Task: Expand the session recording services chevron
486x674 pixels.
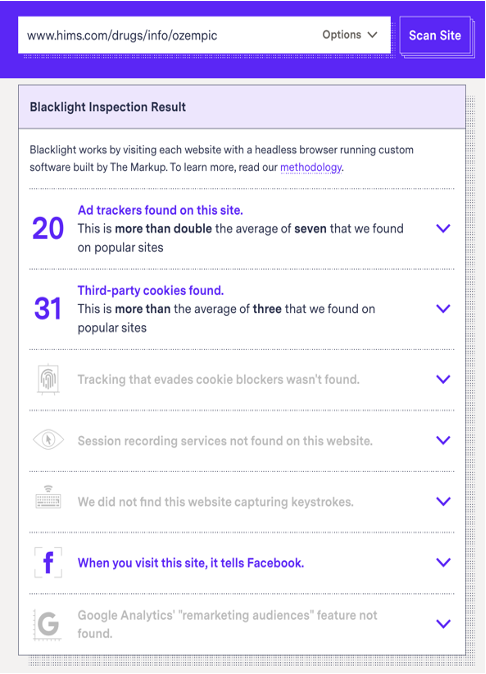Action: pos(443,440)
